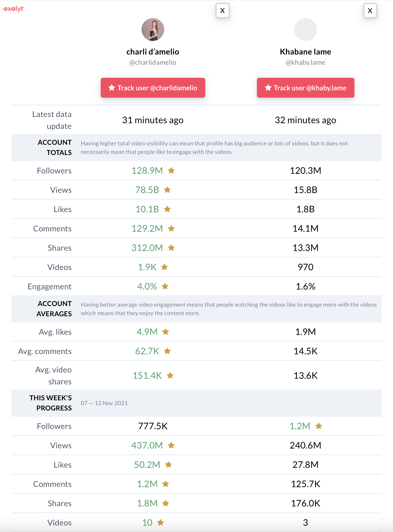
Task: Select the Khabane lame name heading
Action: 305,52
